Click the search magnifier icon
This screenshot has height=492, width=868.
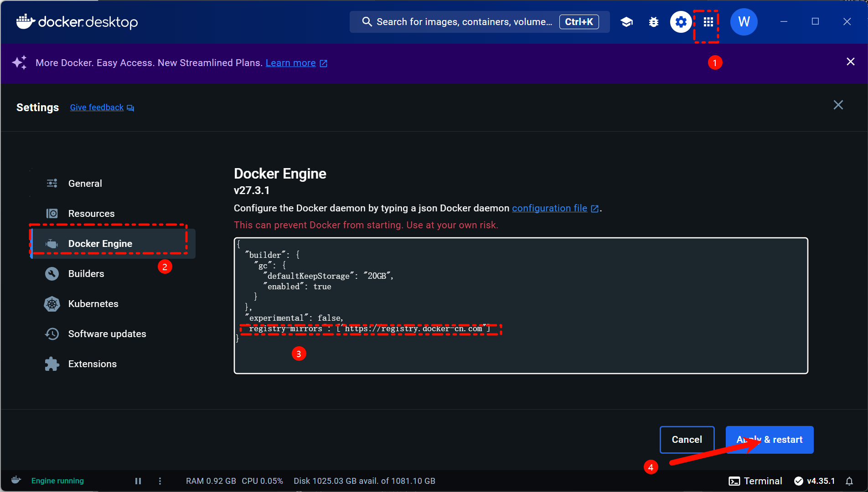click(367, 22)
